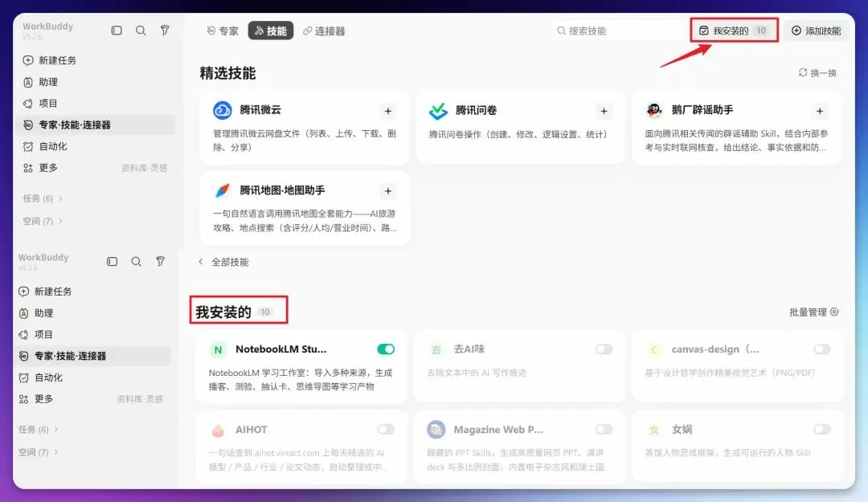Add 腾讯地图·地图助手 with its plus icon
The width and height of the screenshot is (868, 502).
(388, 191)
